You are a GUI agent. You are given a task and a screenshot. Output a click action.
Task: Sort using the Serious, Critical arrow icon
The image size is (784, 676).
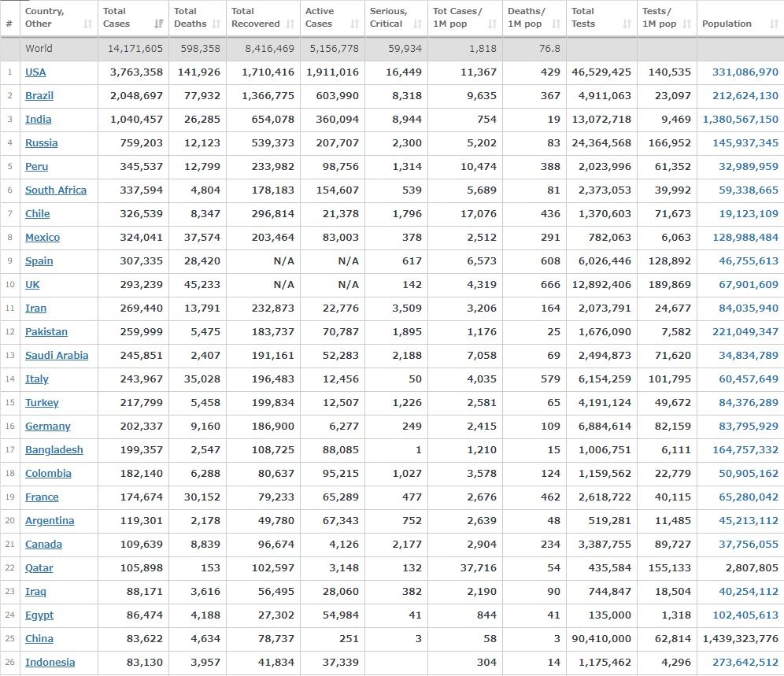418,24
